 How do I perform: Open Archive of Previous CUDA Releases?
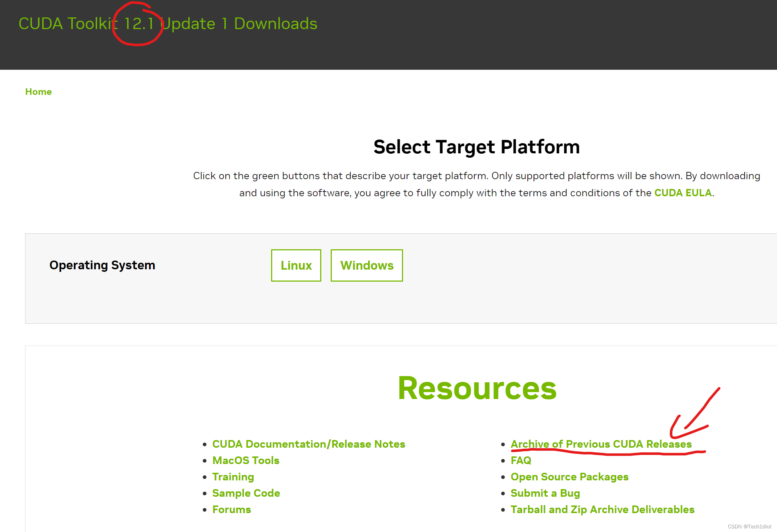pyautogui.click(x=601, y=444)
